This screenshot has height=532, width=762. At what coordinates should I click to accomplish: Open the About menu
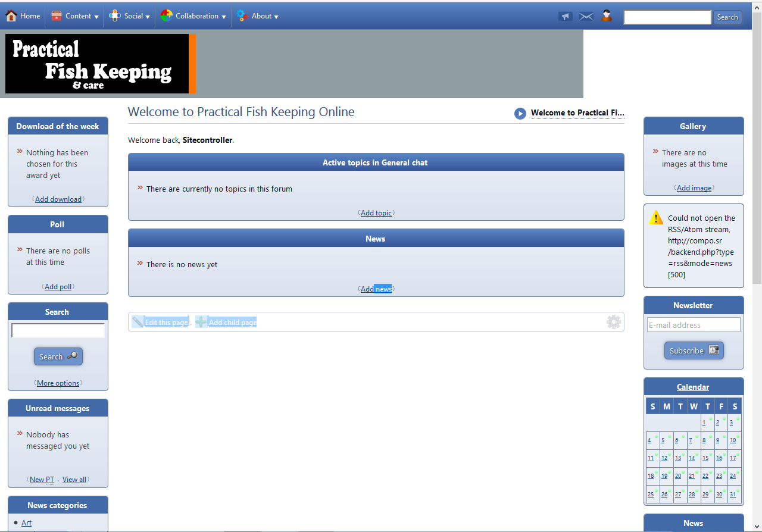click(x=257, y=16)
